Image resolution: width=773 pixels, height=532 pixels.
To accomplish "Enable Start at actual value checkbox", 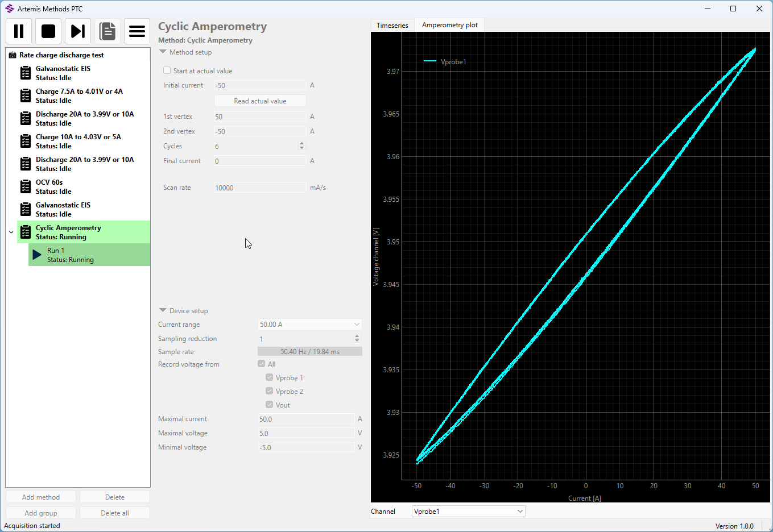I will pyautogui.click(x=167, y=70).
